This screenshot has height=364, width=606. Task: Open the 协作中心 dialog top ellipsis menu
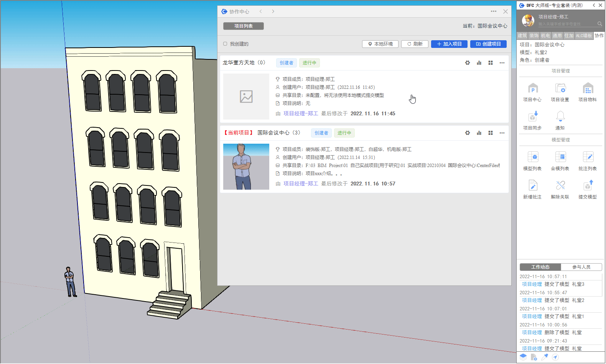point(494,11)
